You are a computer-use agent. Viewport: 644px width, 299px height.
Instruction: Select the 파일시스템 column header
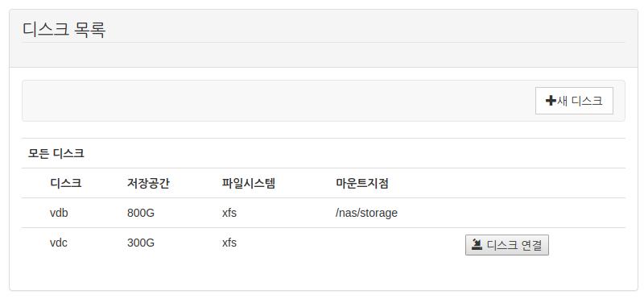pos(248,183)
